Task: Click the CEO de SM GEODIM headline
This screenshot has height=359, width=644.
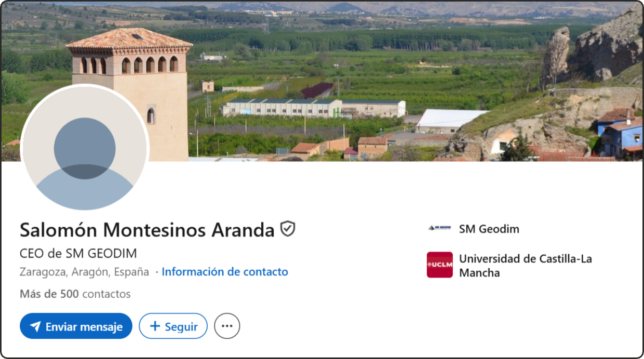Action: (78, 254)
